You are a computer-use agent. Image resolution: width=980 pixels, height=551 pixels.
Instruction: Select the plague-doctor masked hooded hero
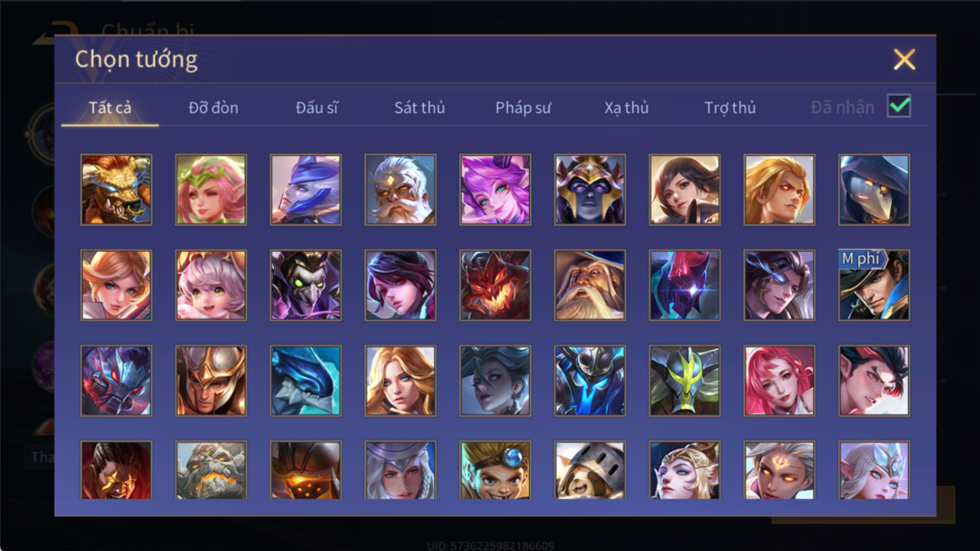[x=874, y=190]
